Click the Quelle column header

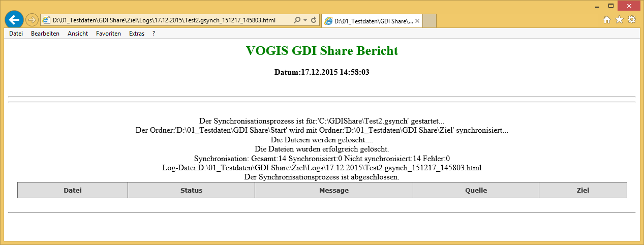tap(476, 191)
